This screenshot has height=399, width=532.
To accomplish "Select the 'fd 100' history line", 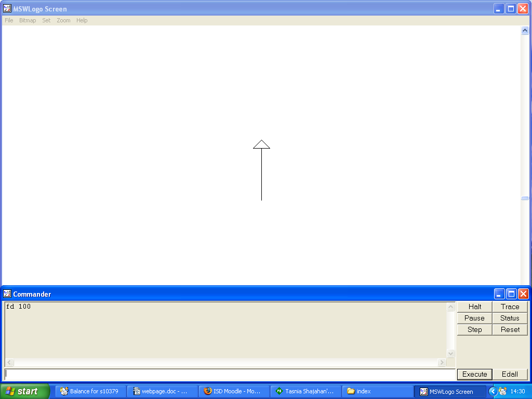I will pos(19,307).
